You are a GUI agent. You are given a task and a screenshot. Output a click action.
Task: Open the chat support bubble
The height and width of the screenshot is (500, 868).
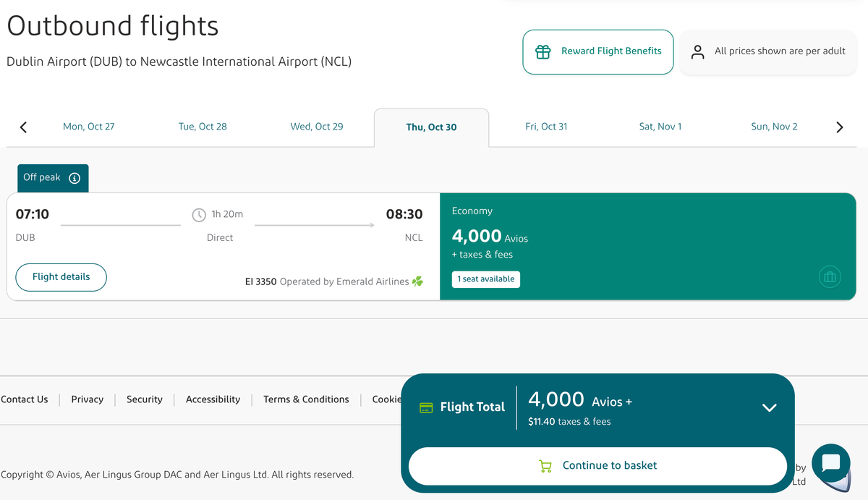pos(830,463)
